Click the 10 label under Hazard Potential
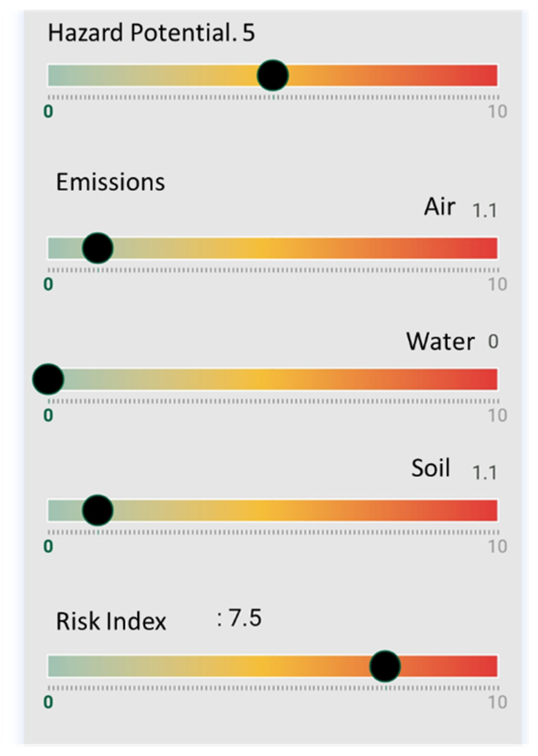 point(497,112)
